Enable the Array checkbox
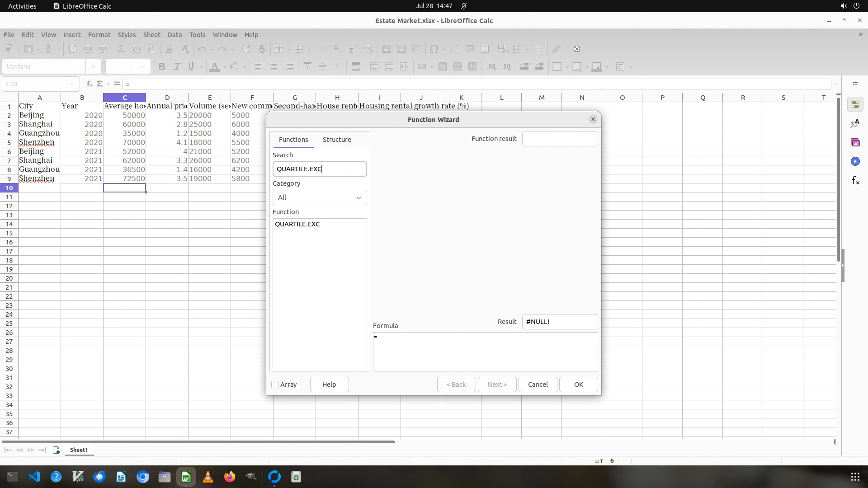 coord(275,385)
